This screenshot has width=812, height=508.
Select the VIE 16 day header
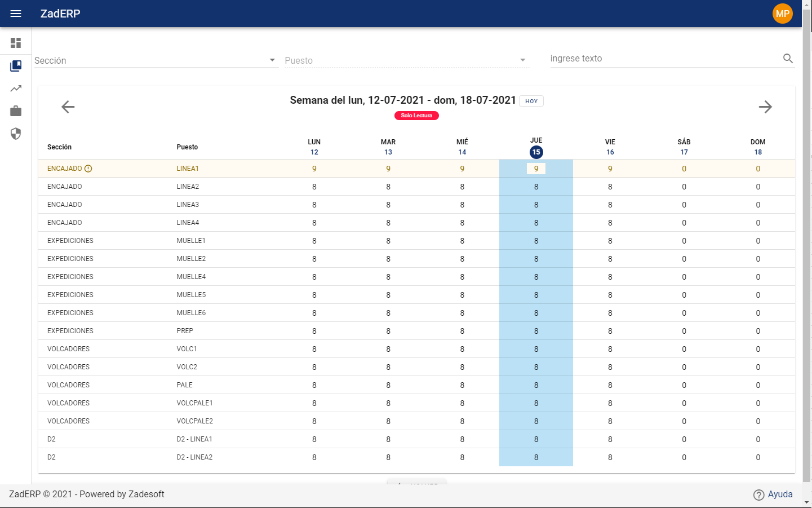pyautogui.click(x=610, y=147)
